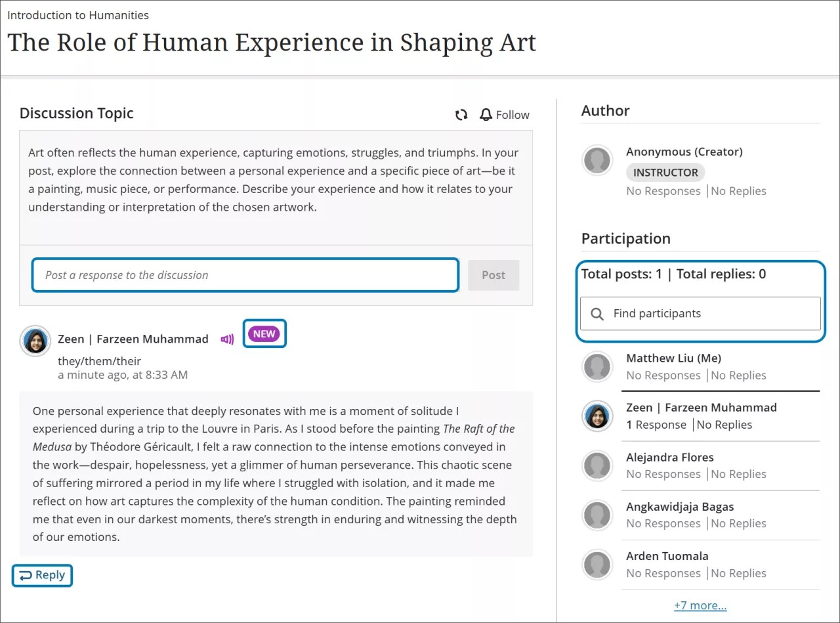Click the INSTRUCTOR badge
Image resolution: width=840 pixels, height=623 pixels.
click(665, 172)
